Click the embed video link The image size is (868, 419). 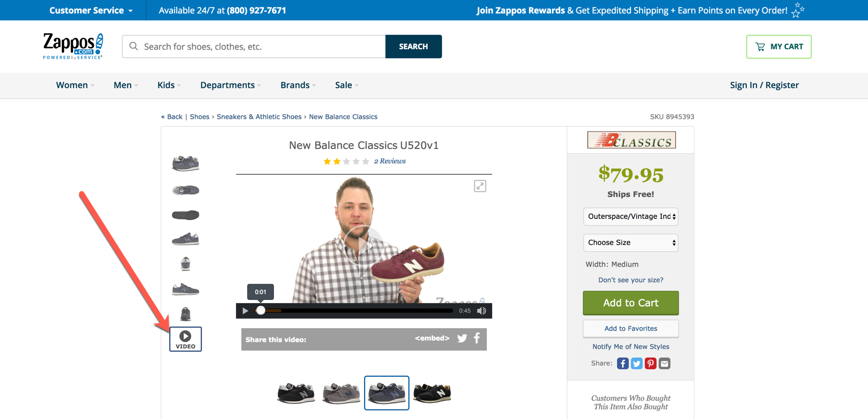[x=432, y=338]
